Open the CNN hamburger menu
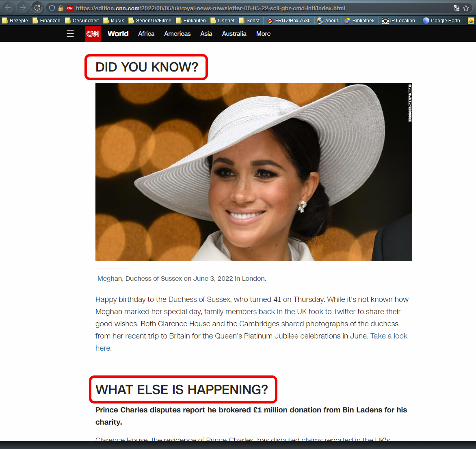476x449 pixels. click(70, 34)
